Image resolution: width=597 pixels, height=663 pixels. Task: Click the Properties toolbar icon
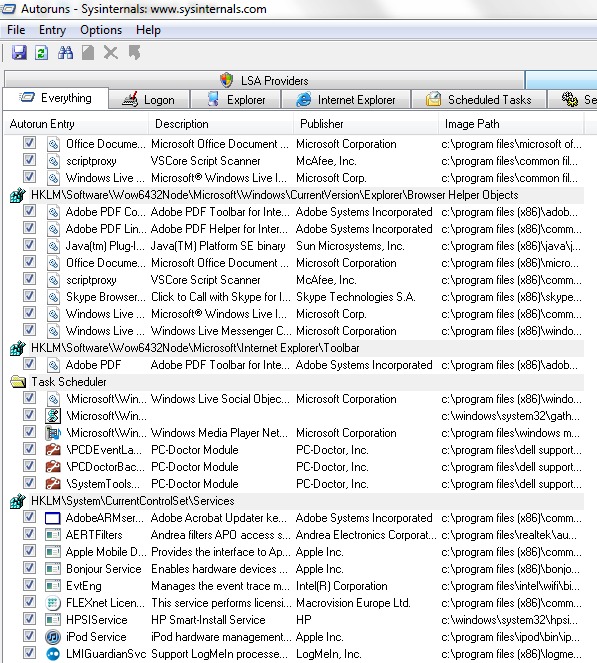click(x=88, y=53)
